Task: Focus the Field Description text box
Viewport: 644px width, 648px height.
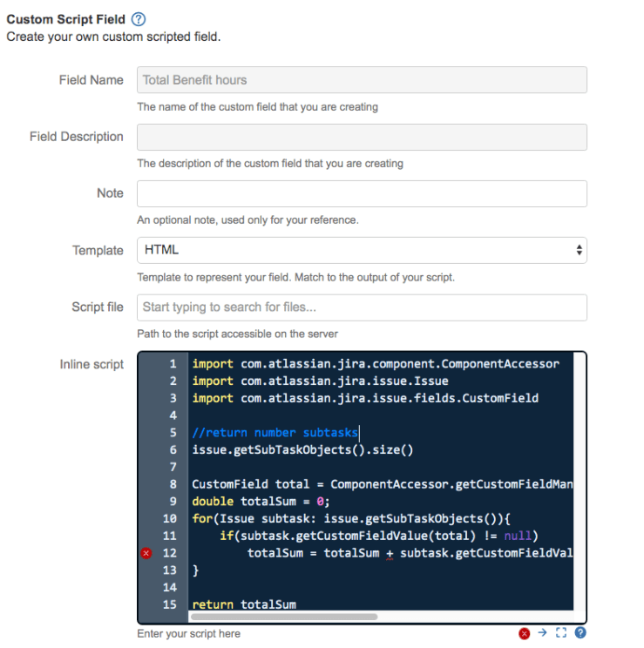Action: 361,137
